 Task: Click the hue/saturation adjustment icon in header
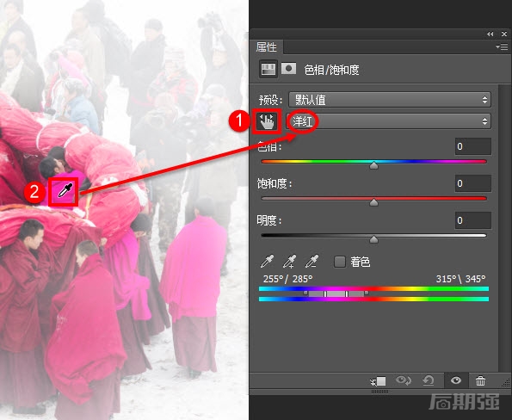[x=268, y=69]
